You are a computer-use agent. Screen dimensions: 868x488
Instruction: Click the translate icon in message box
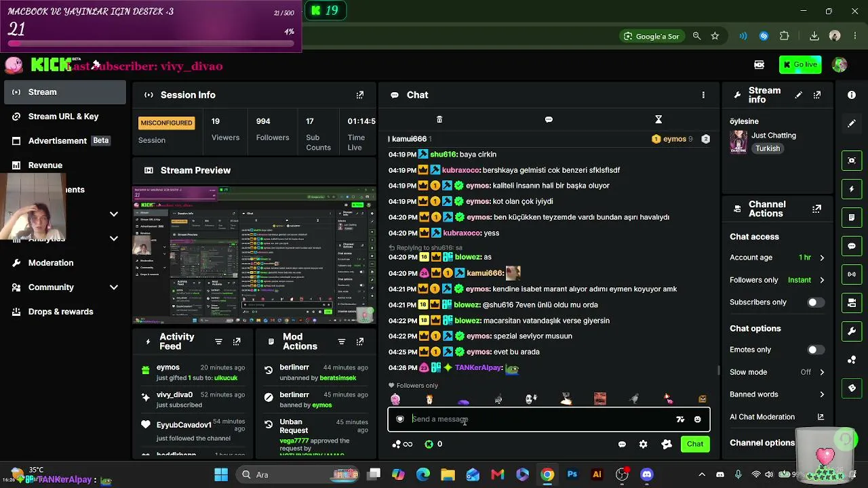(680, 420)
